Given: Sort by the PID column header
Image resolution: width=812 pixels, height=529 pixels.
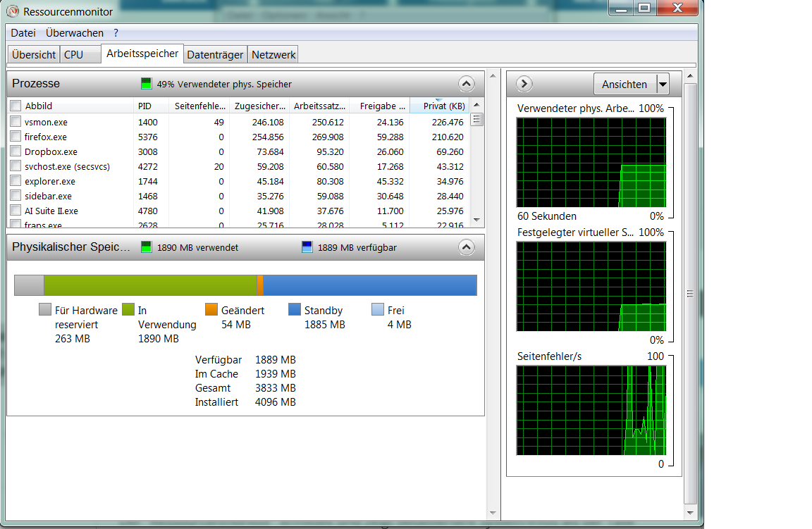Looking at the screenshot, I should [x=151, y=106].
